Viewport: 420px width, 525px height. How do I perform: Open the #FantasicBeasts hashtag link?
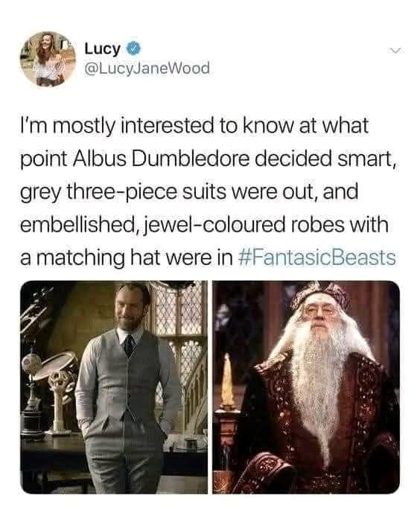317,258
